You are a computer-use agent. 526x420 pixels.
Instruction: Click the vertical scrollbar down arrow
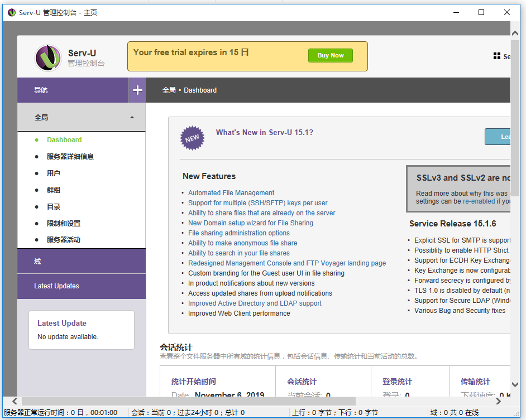click(515, 384)
